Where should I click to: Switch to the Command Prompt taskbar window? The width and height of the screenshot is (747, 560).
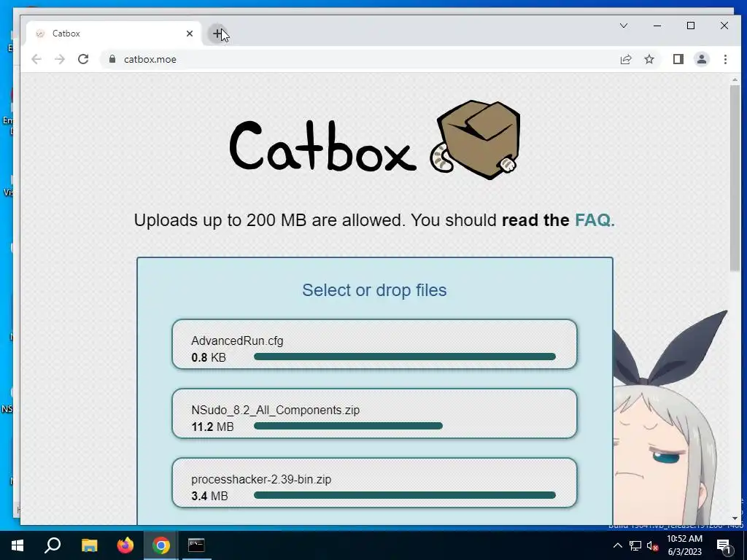(196, 545)
